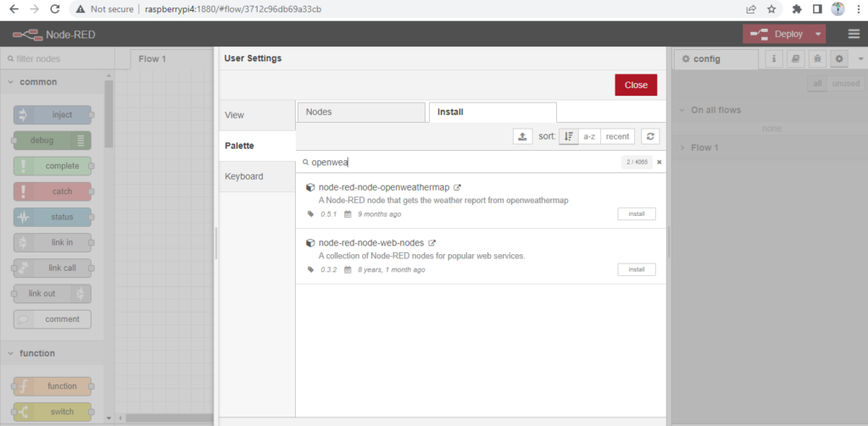Click the Not secure warning icon

(x=81, y=9)
